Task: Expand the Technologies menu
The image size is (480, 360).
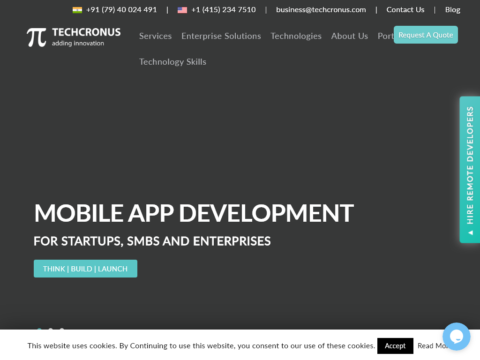Action: coord(296,36)
